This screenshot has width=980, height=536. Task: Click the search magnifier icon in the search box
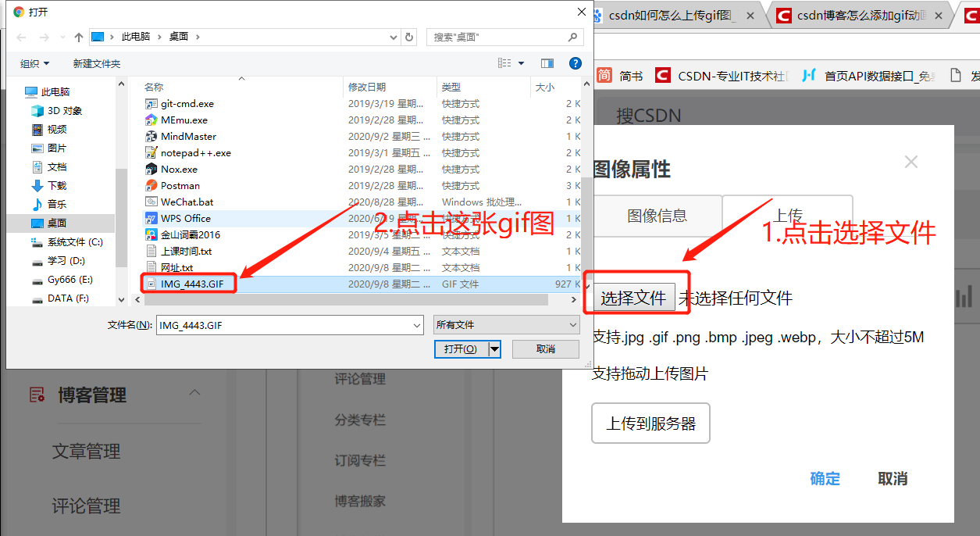click(572, 37)
